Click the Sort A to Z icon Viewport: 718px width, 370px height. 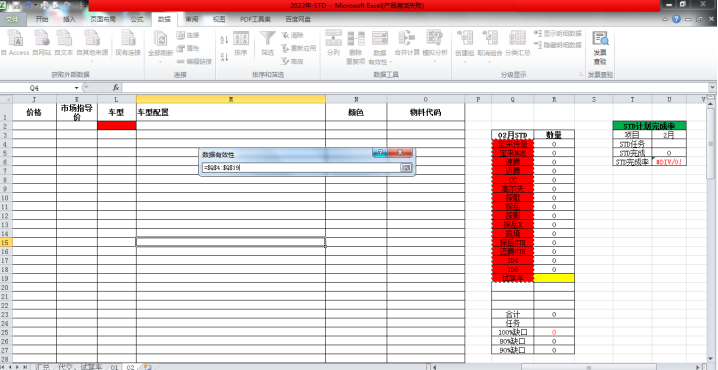[x=224, y=40]
